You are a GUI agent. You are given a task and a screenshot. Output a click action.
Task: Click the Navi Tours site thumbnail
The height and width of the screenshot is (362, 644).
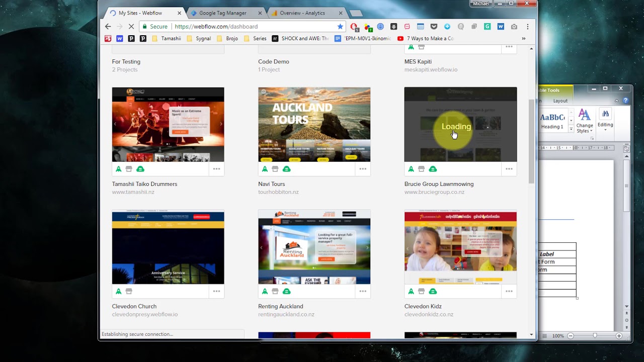click(x=314, y=125)
